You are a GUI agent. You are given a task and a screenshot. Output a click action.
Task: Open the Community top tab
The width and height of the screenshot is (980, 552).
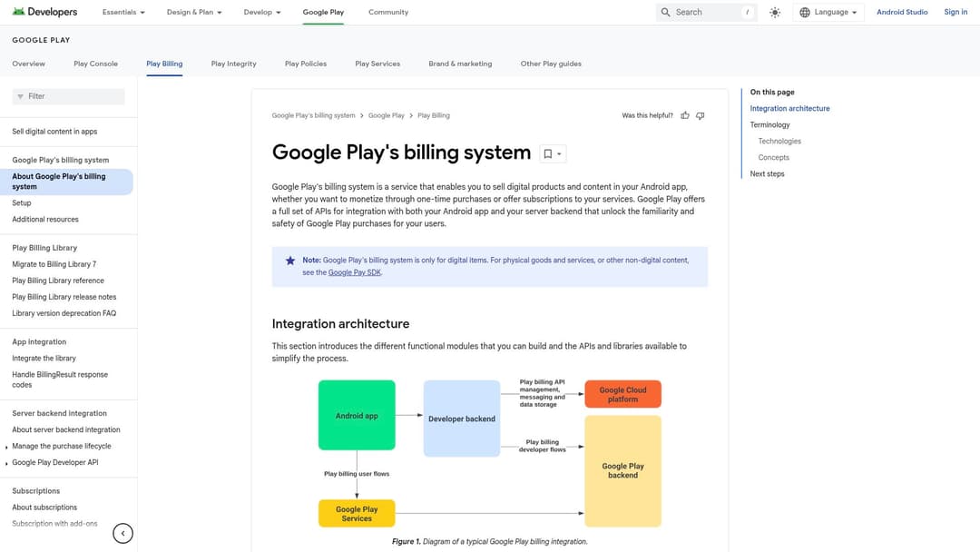pos(388,12)
